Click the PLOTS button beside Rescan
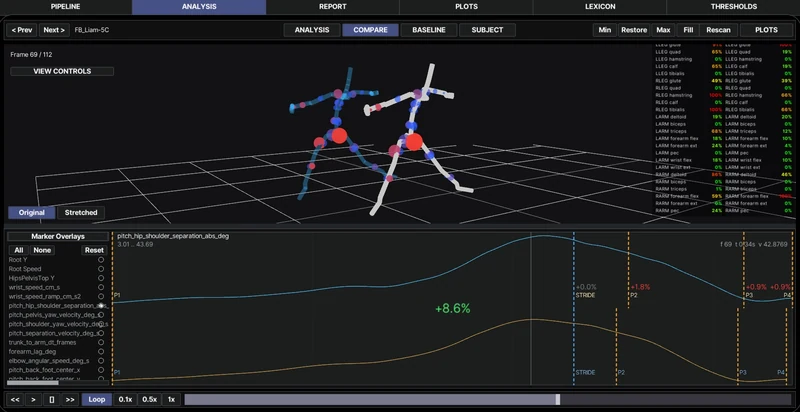This screenshot has width=800, height=412. (766, 30)
